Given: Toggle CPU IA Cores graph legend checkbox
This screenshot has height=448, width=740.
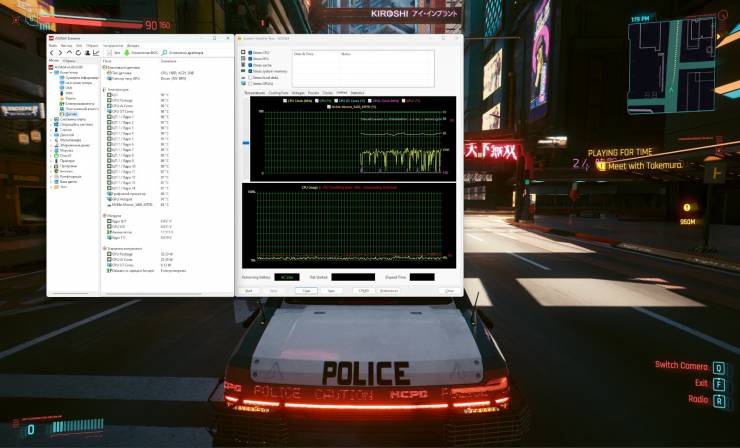Looking at the screenshot, I should point(336,101).
